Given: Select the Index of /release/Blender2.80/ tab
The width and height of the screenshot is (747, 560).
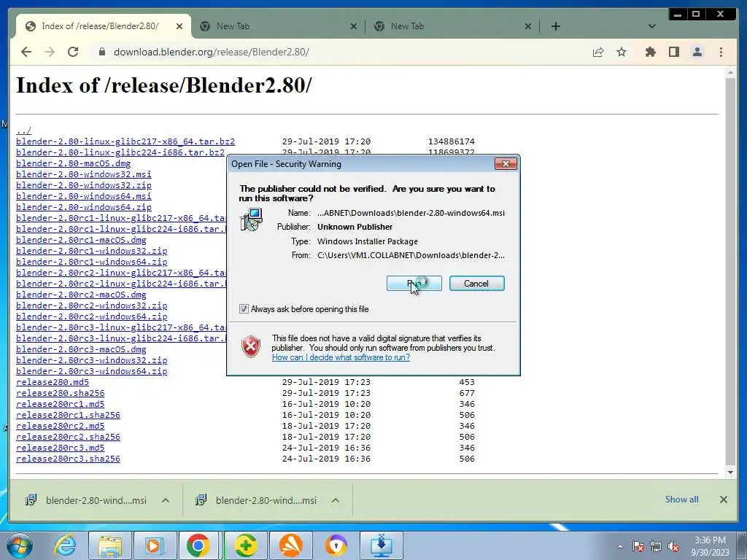Looking at the screenshot, I should click(x=100, y=26).
